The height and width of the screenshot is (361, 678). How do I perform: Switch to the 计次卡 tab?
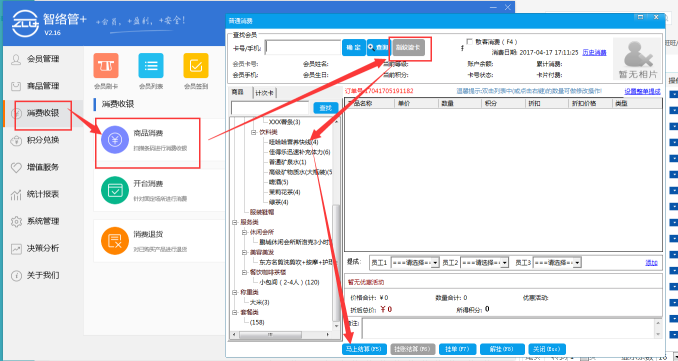point(264,93)
